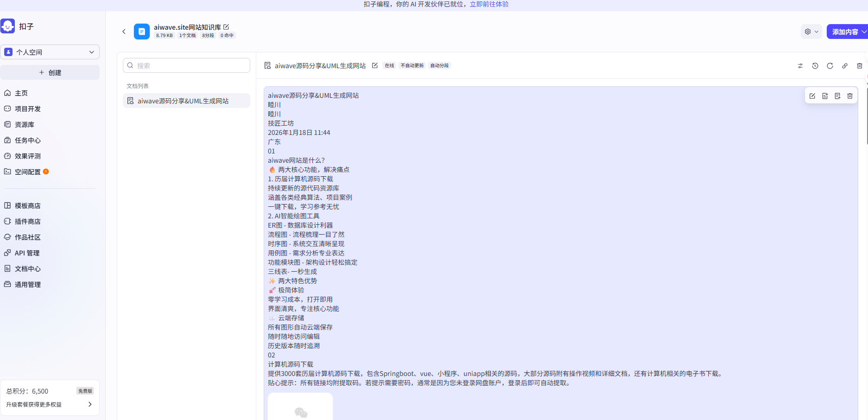The image size is (868, 420).
Task: Click the 8分段 badge
Action: [208, 35]
